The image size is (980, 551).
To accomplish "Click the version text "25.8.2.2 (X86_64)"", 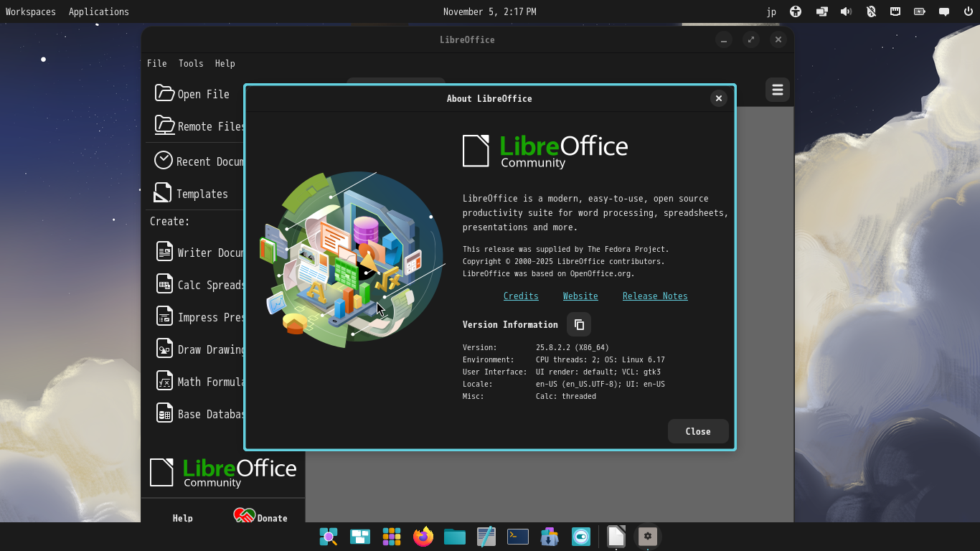I will click(x=573, y=347).
